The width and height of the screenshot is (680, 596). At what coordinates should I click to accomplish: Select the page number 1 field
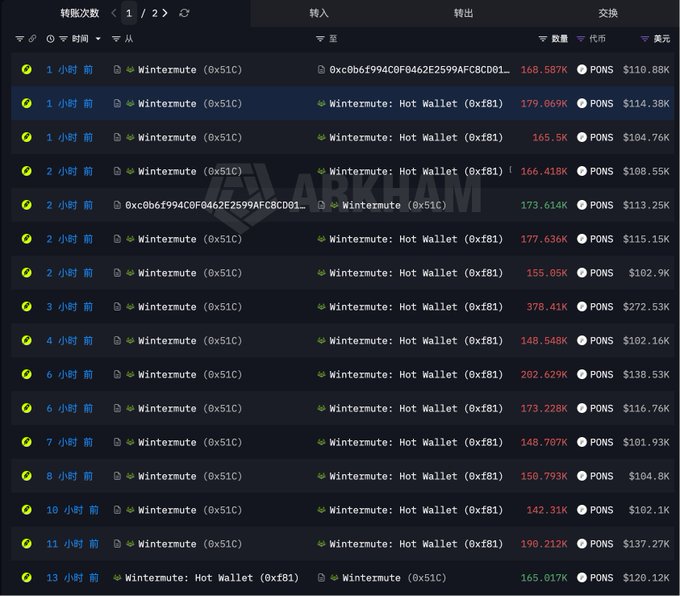(x=129, y=13)
